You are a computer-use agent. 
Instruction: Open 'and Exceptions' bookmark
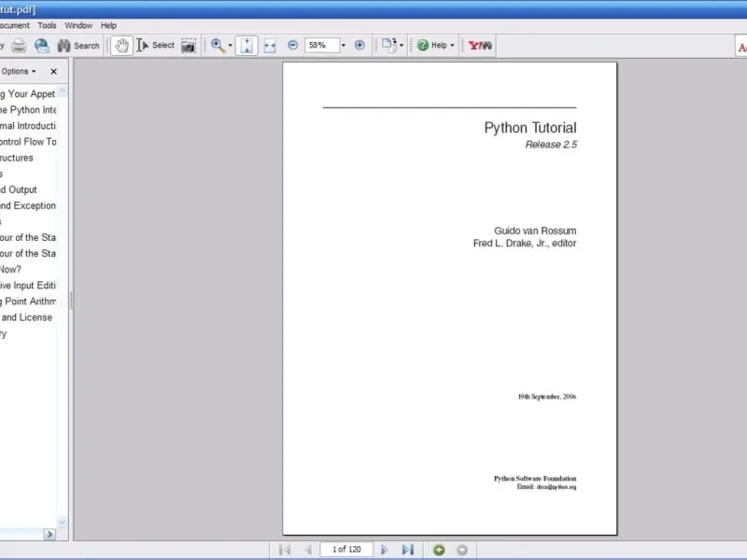[x=28, y=205]
